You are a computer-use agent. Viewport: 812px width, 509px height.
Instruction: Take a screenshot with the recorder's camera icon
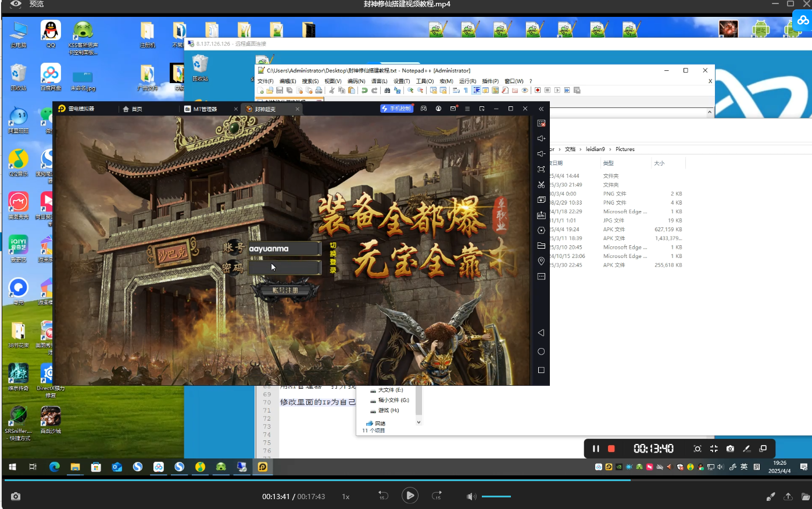click(730, 449)
